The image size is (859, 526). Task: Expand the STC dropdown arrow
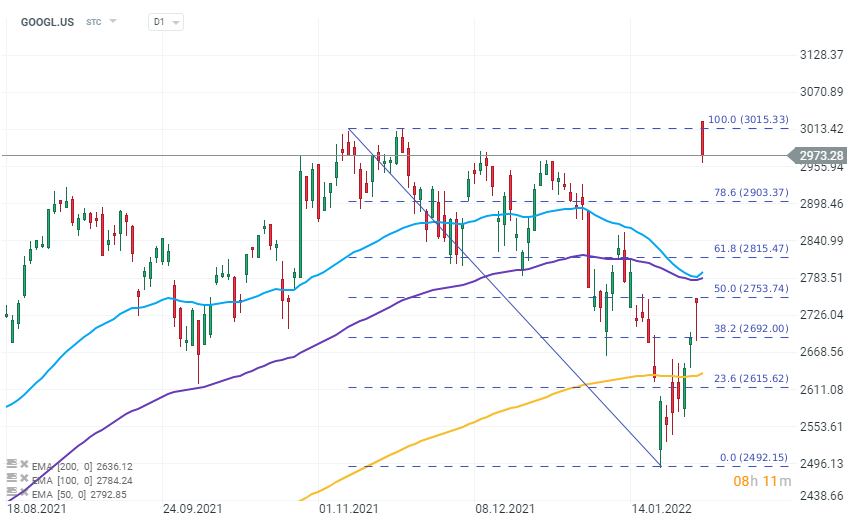click(x=113, y=21)
